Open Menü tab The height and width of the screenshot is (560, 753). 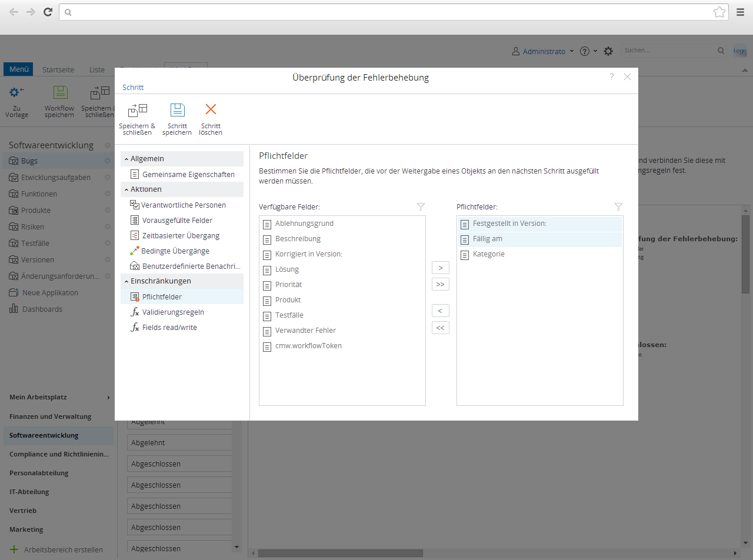point(19,69)
